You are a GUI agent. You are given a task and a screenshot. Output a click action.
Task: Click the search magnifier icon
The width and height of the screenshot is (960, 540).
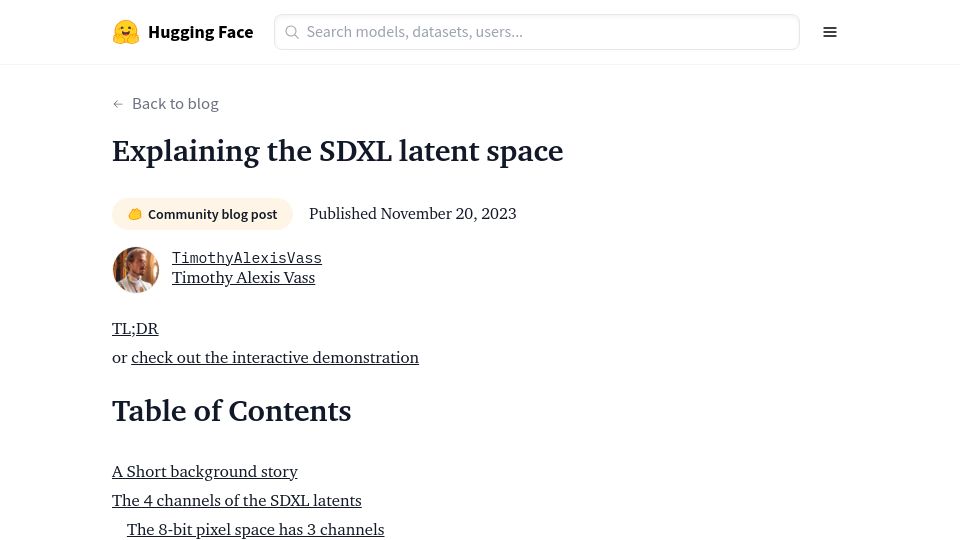pos(292,32)
